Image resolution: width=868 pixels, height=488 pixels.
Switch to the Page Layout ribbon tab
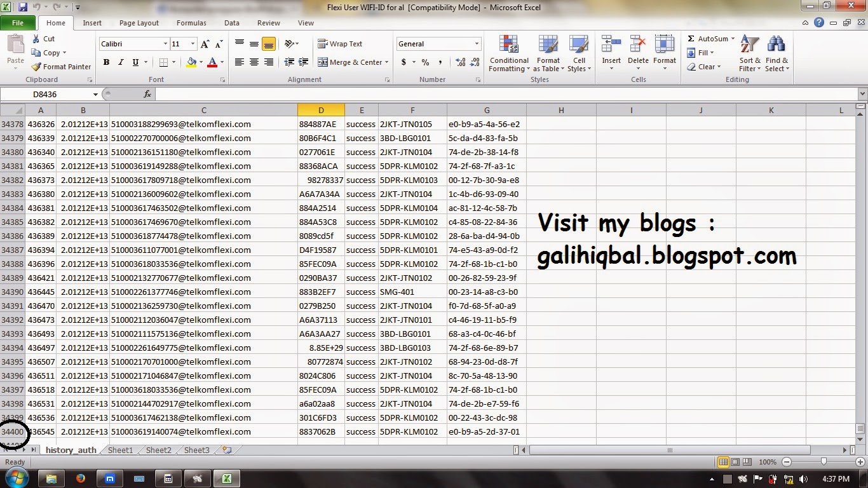point(139,23)
